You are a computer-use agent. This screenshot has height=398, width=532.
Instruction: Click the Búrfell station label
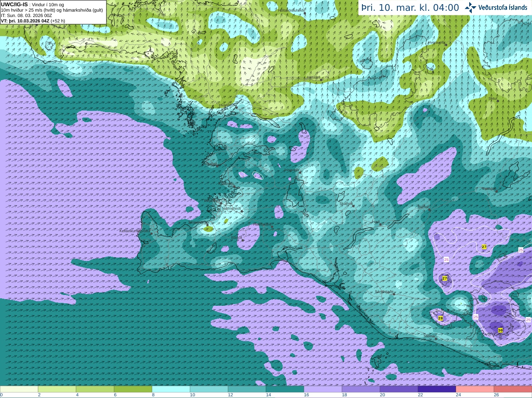(424, 207)
